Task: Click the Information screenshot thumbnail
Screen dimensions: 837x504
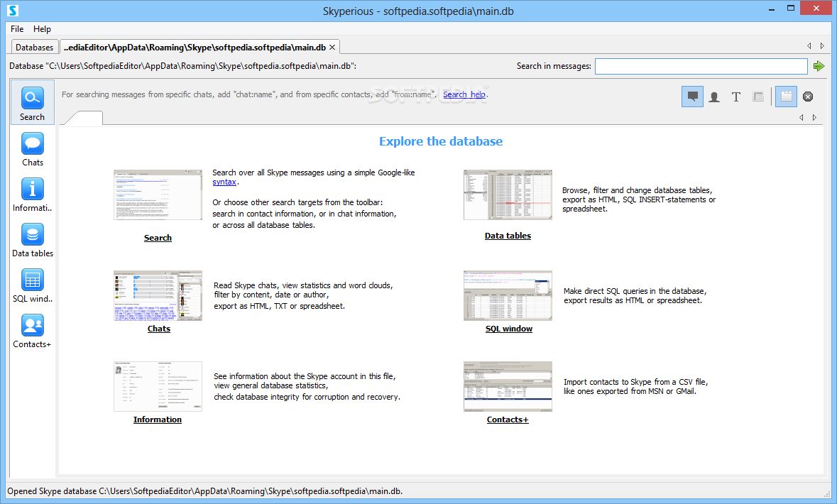Action: [x=158, y=386]
